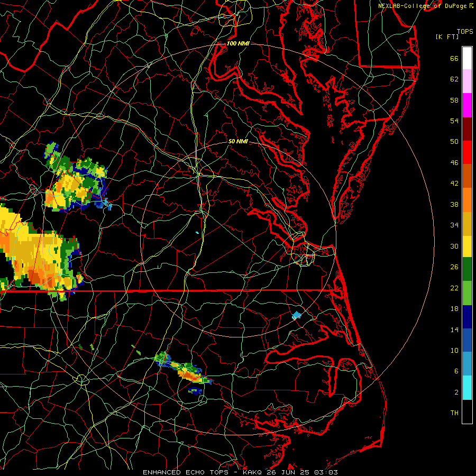Image resolution: width=476 pixels, height=476 pixels.
Task: Click the "10" legend value
Action: 454,350
